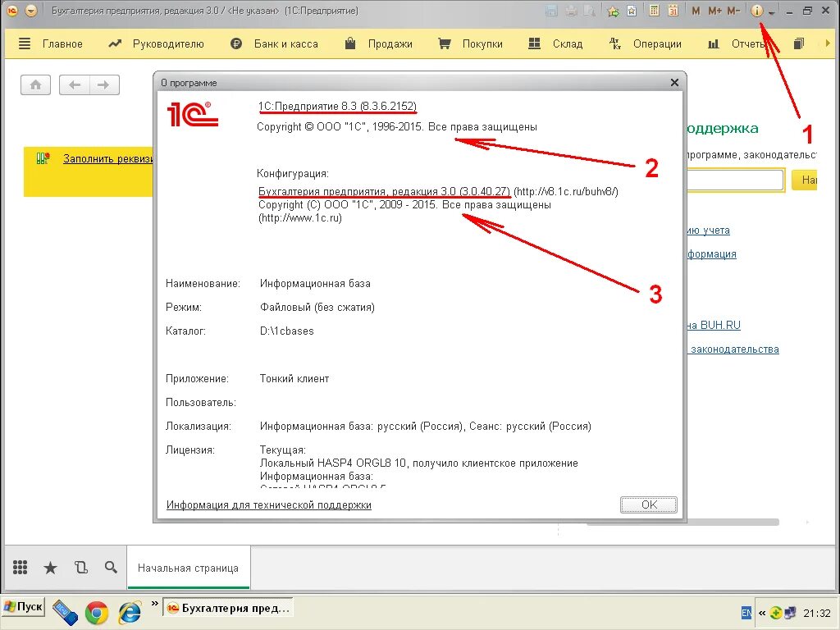Image resolution: width=840 pixels, height=630 pixels.
Task: Click the blue USB-drive quick launch icon
Action: pyautogui.click(x=65, y=613)
